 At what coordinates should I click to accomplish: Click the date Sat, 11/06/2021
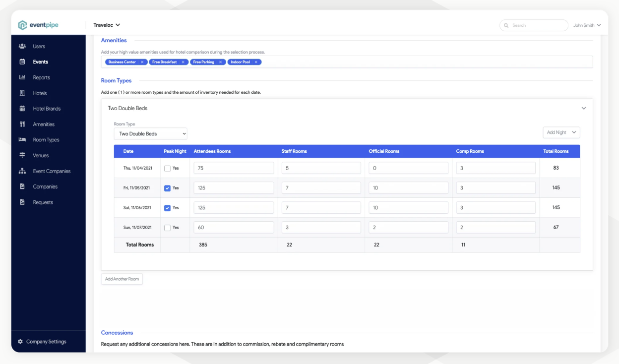137,208
